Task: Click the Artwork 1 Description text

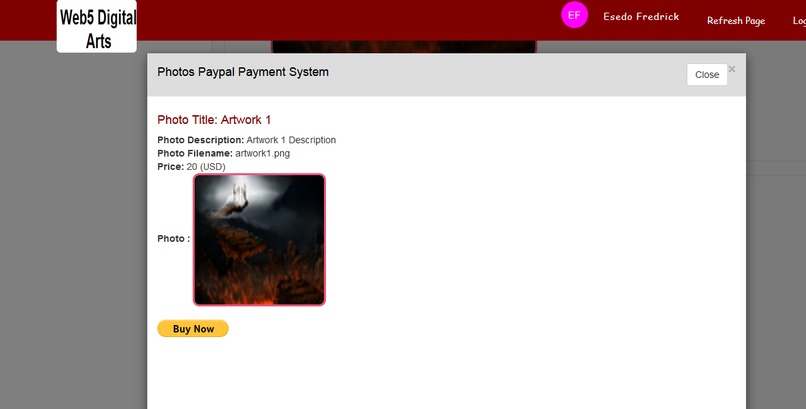Action: click(x=291, y=140)
